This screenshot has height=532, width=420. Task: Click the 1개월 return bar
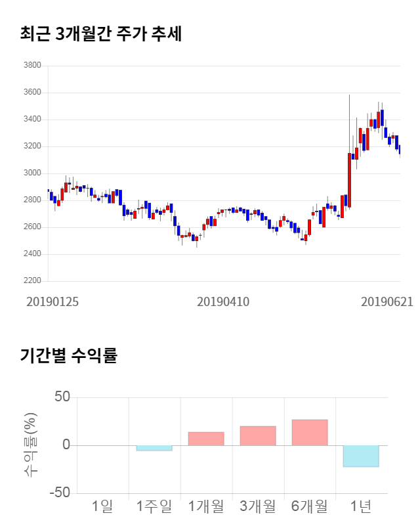tap(206, 439)
